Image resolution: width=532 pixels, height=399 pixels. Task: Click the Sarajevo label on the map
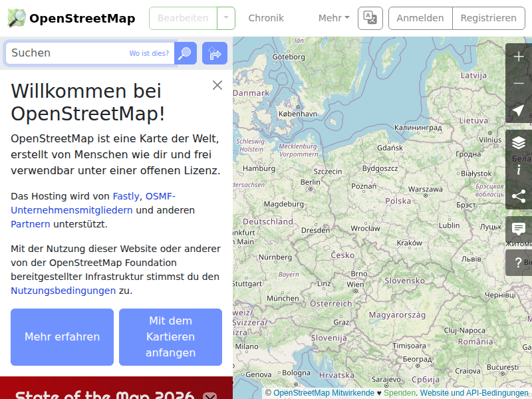tap(386, 379)
